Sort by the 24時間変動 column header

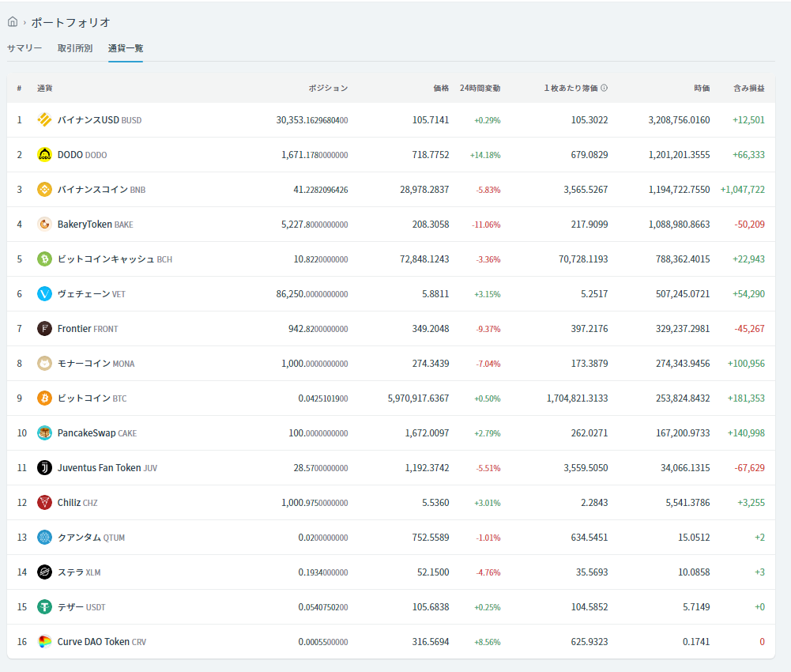(480, 89)
